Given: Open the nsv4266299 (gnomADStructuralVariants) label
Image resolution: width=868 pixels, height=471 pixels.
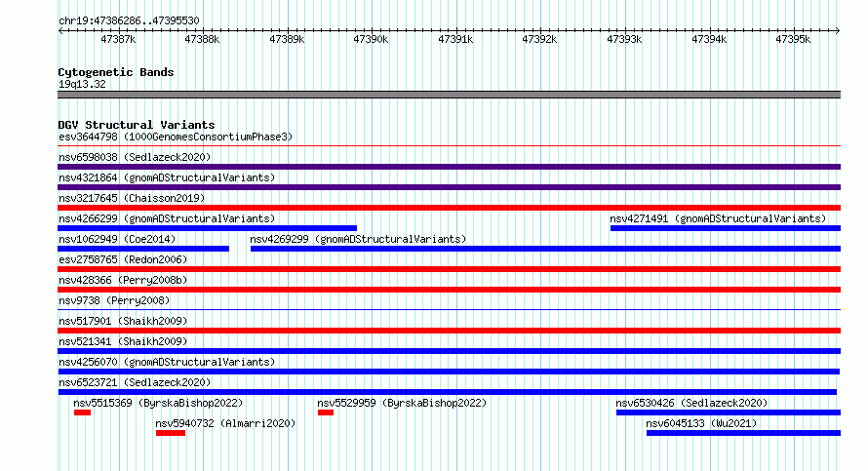Looking at the screenshot, I should (167, 218).
